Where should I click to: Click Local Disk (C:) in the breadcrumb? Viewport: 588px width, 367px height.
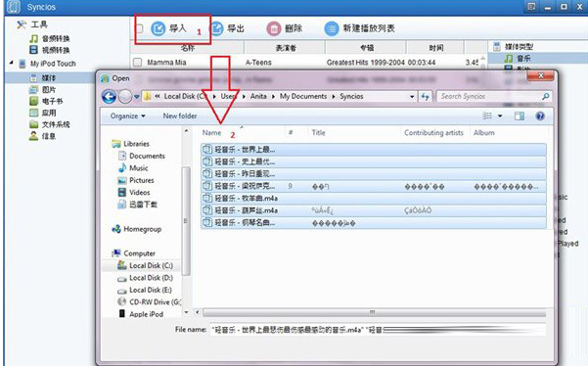coord(185,97)
